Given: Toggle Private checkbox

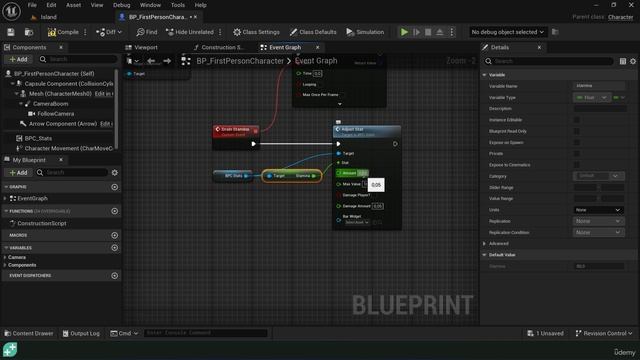Looking at the screenshot, I should [x=577, y=153].
